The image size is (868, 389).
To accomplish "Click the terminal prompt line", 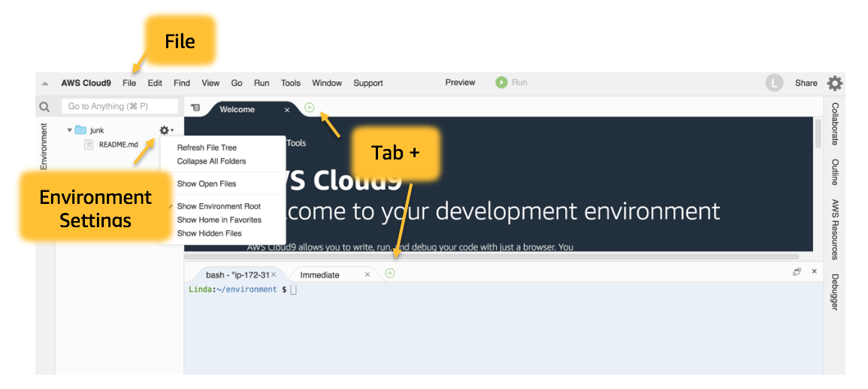I will click(x=243, y=289).
